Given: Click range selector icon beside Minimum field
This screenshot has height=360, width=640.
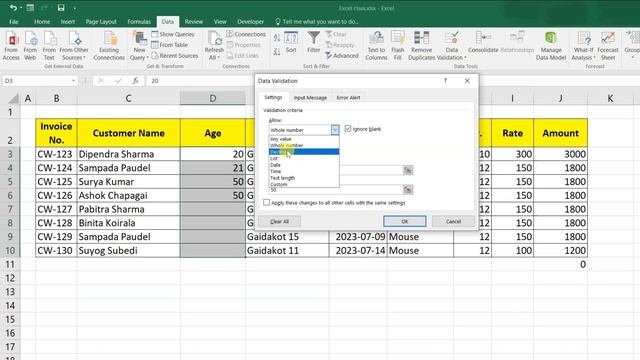Looking at the screenshot, I should click(408, 170).
